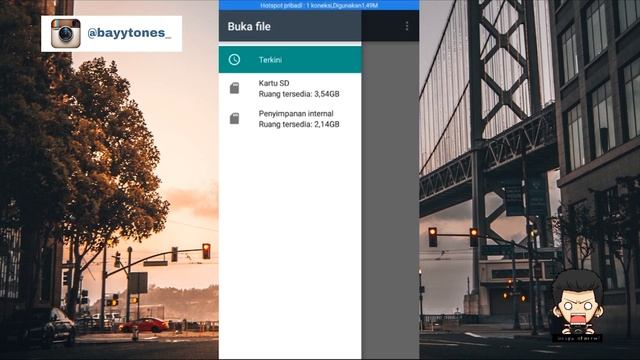Image resolution: width=640 pixels, height=360 pixels.
Task: Open Penyimpanan internal storage
Action: tap(290, 119)
